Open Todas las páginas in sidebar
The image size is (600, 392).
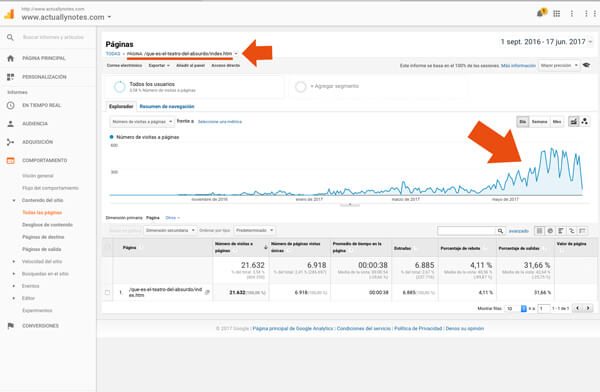coord(42,213)
